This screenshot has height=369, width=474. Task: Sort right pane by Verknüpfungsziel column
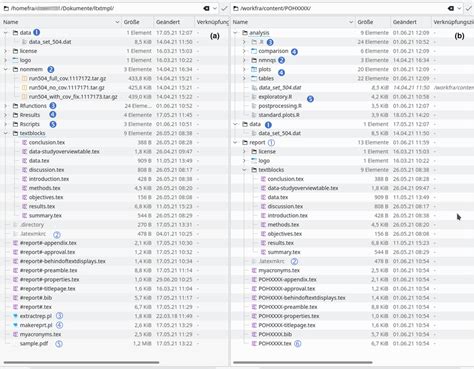453,22
